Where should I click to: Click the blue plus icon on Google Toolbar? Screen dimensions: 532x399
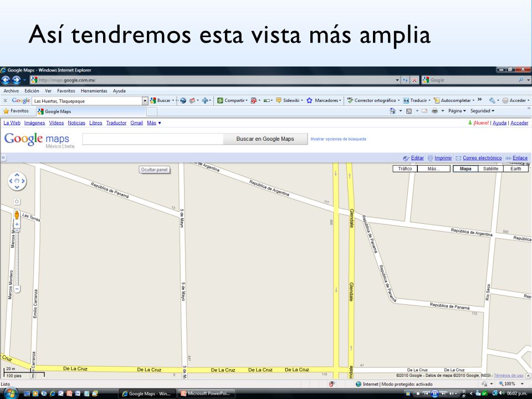tap(205, 100)
